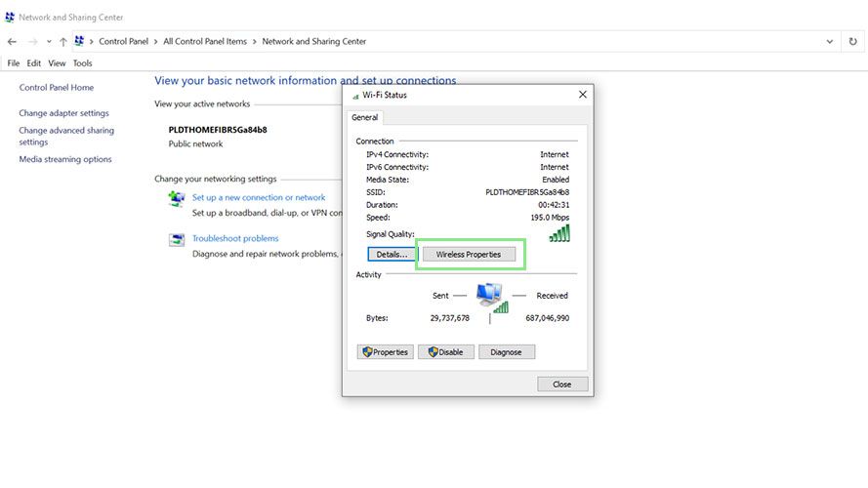Viewport: 868px width, 488px height.
Task: Click the Duration value 00:42:31
Action: pos(554,205)
